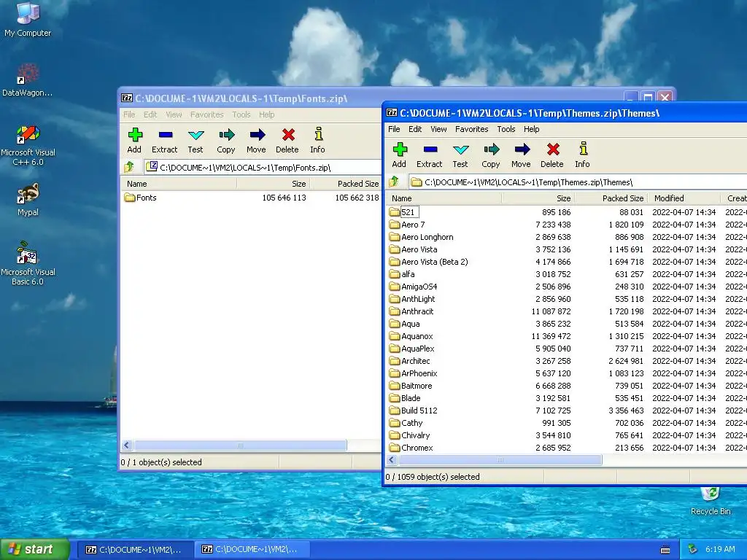Open File menu in Themes.zip window
The width and height of the screenshot is (747, 560).
click(394, 129)
